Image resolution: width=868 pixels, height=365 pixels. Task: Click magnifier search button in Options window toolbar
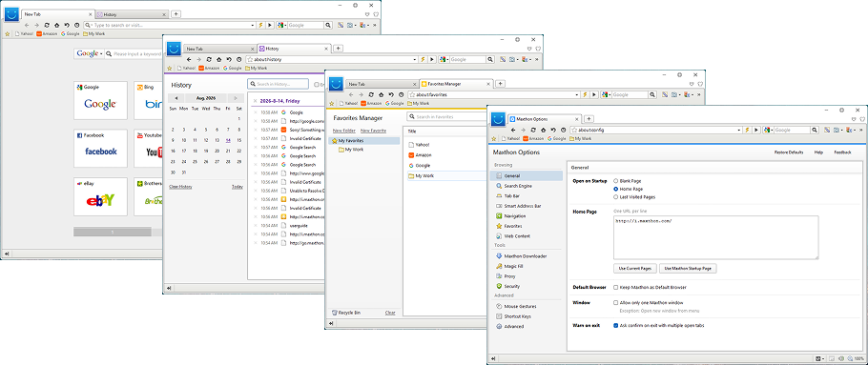point(815,130)
